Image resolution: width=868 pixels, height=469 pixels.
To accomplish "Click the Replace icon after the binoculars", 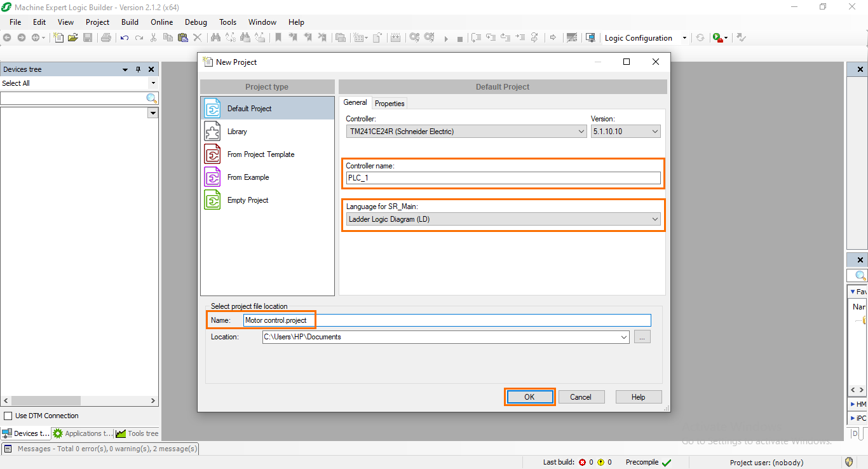I will [230, 37].
